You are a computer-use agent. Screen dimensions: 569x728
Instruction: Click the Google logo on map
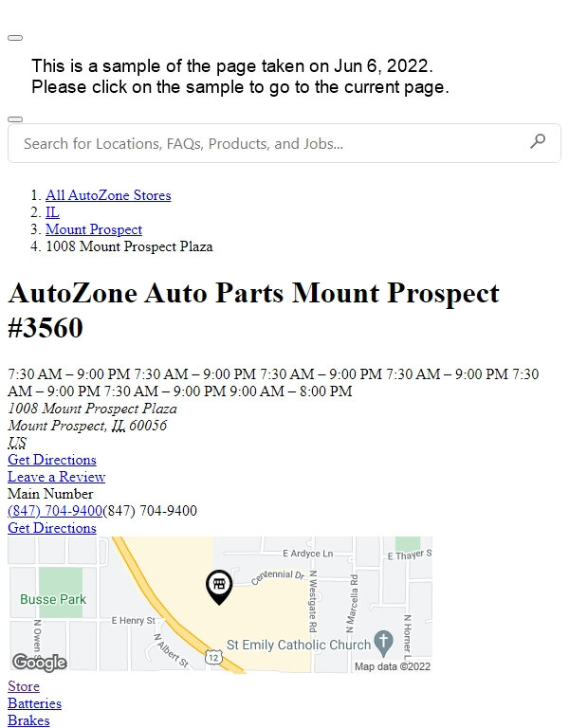click(40, 662)
